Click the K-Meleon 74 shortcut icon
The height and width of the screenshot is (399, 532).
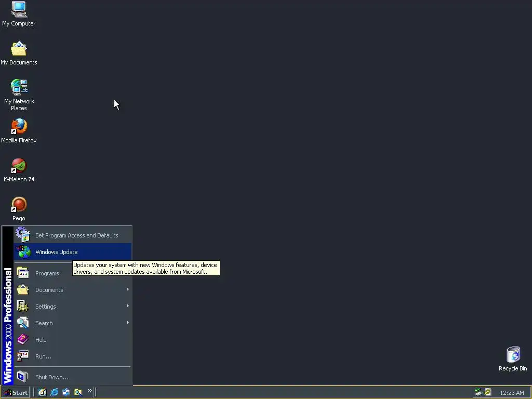tap(19, 170)
